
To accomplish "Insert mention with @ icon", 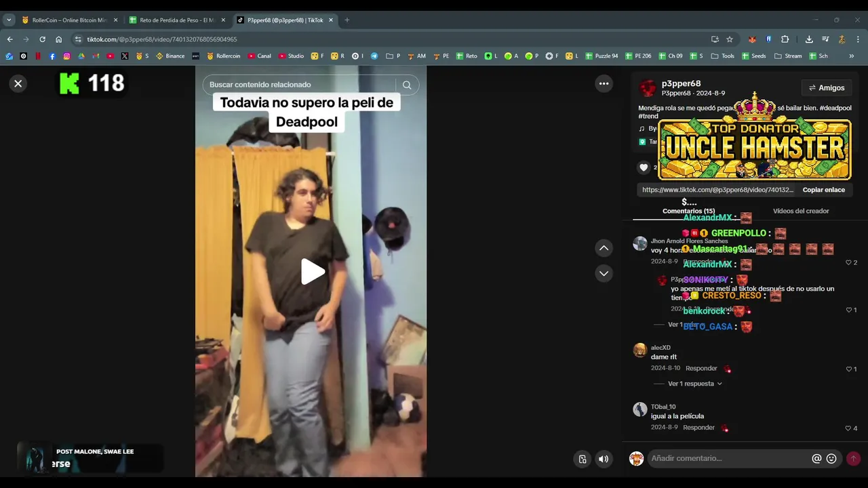I will point(816,459).
